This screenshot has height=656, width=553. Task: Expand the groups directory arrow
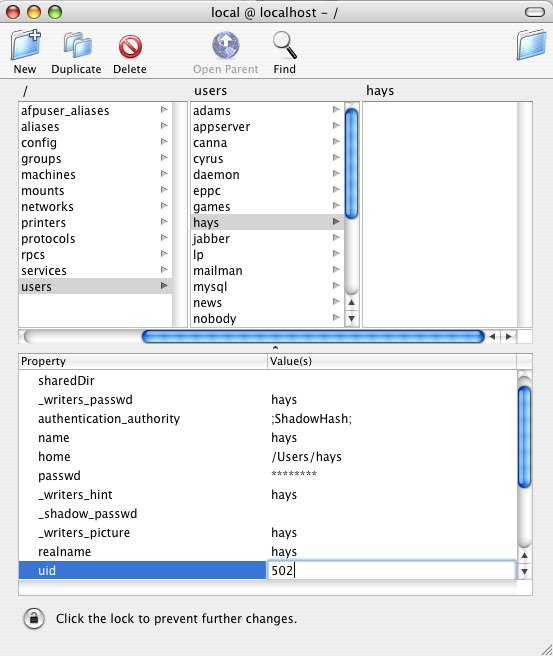tap(164, 158)
